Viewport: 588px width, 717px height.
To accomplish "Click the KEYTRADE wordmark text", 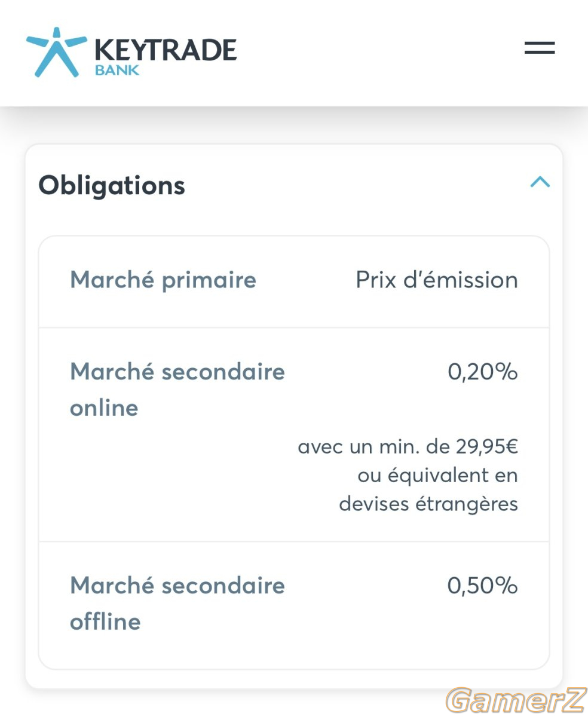I will coord(166,50).
